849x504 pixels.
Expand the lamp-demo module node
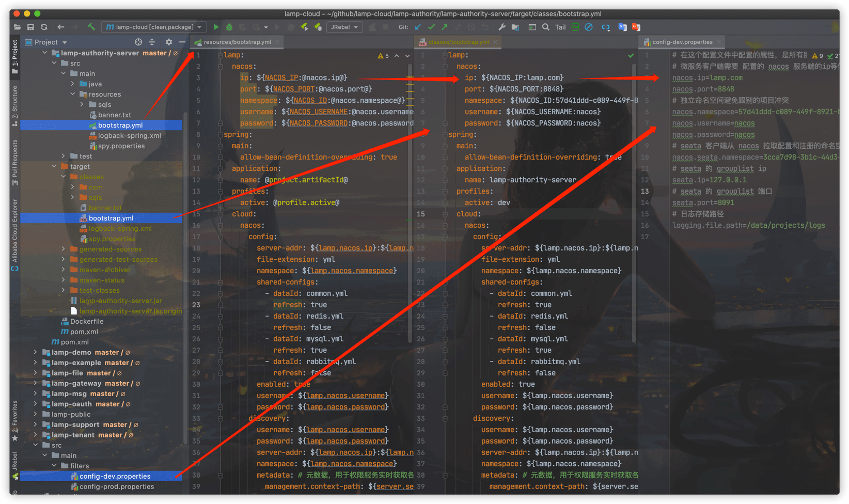35,352
